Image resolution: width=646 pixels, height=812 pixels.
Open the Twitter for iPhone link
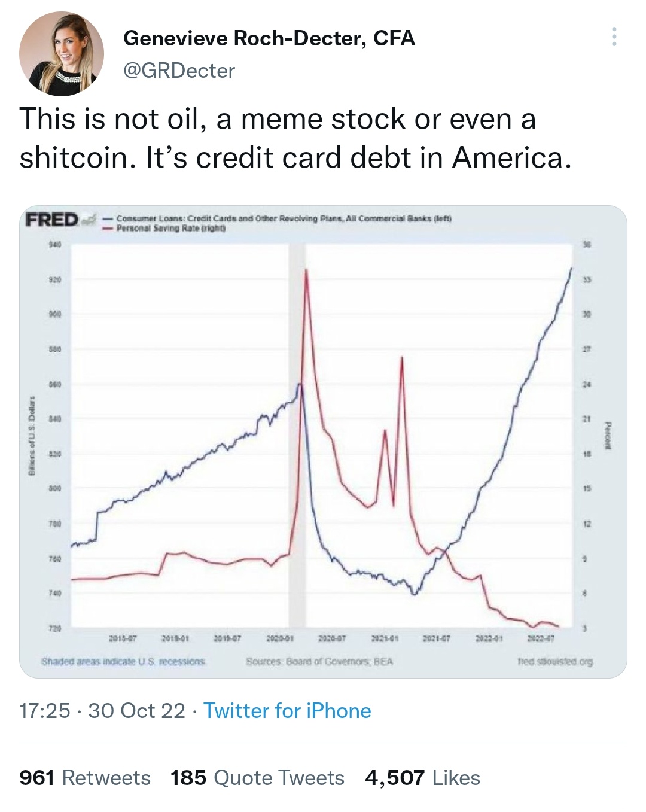tap(287, 711)
